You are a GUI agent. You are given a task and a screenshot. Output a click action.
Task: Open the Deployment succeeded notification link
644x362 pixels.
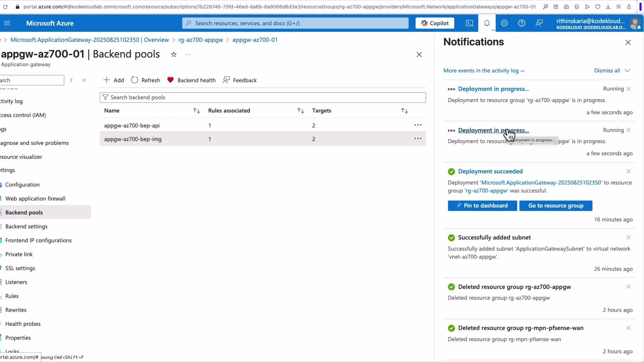click(x=490, y=171)
